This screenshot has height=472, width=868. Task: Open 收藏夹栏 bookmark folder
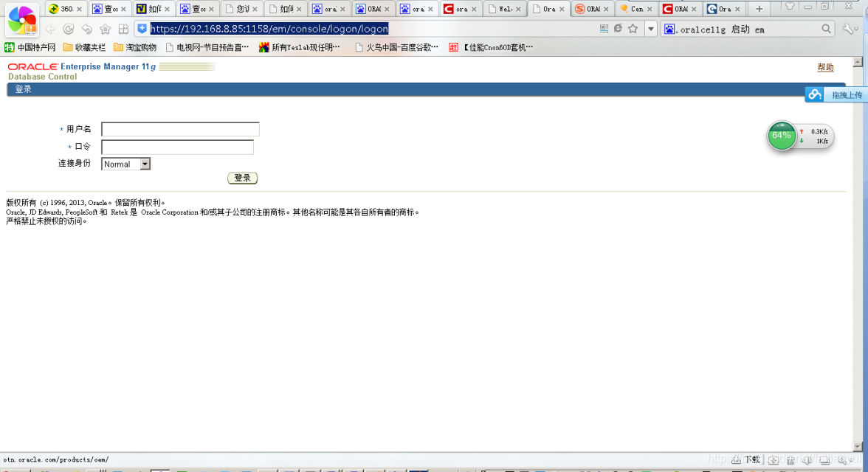(84, 48)
